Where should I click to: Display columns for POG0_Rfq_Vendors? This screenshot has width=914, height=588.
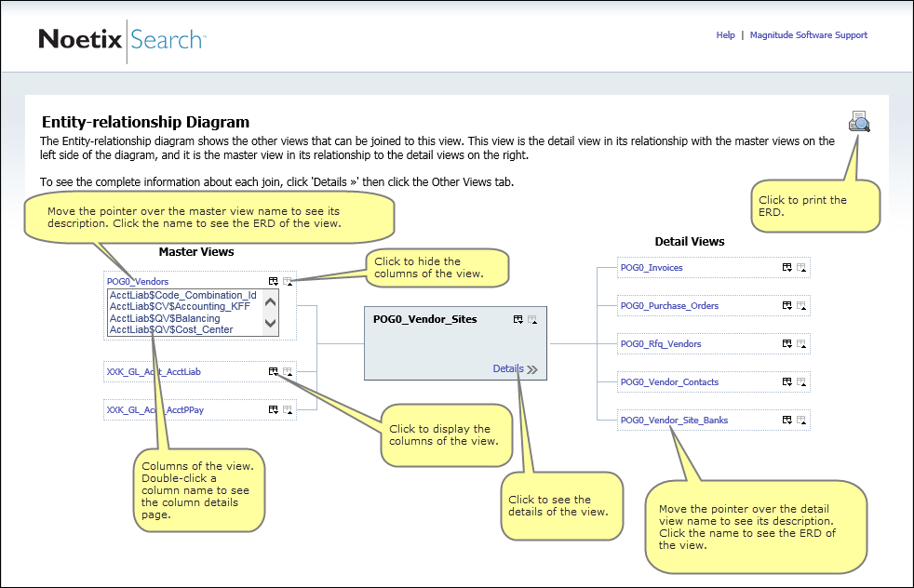[x=786, y=344]
